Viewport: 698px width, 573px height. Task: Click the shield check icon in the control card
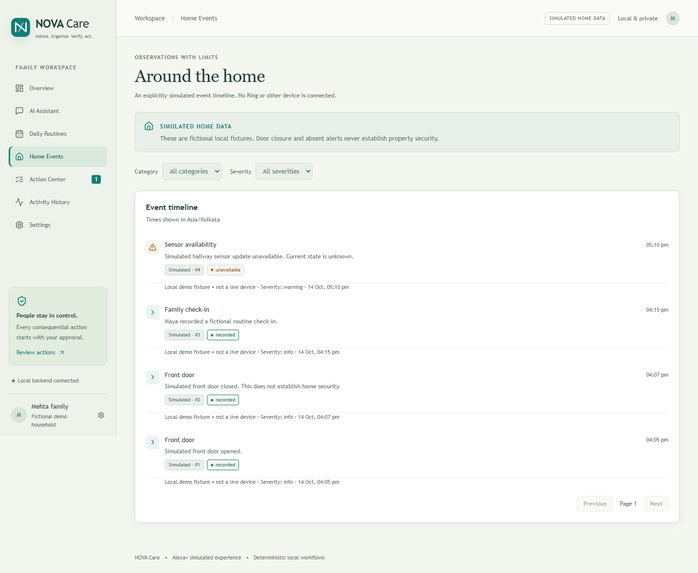[x=22, y=301]
